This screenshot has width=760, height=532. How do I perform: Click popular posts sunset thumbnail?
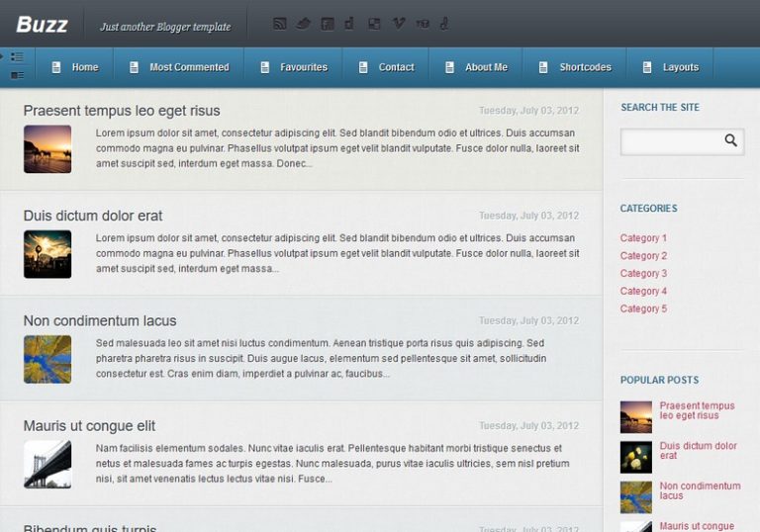tap(636, 417)
